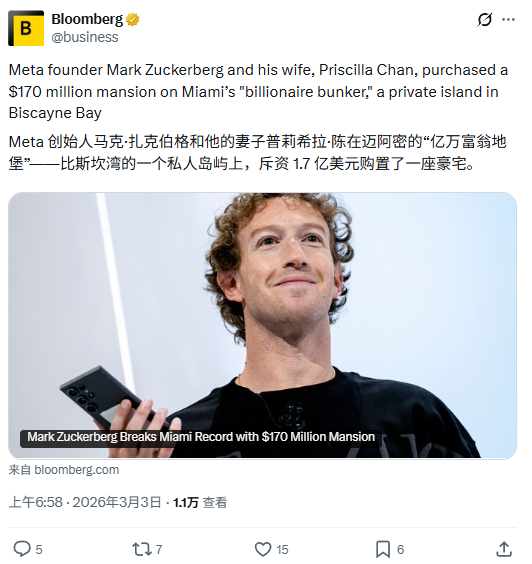Open the 1.1万 查看 view count

pyautogui.click(x=200, y=502)
